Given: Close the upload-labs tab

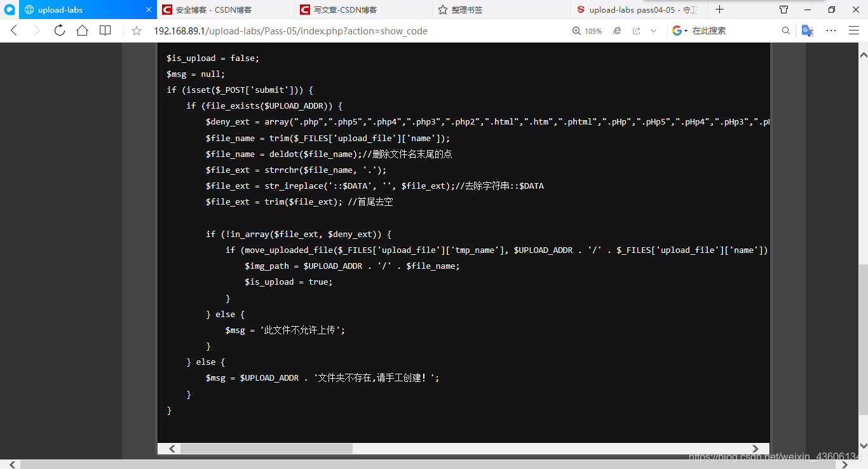Looking at the screenshot, I should point(149,10).
